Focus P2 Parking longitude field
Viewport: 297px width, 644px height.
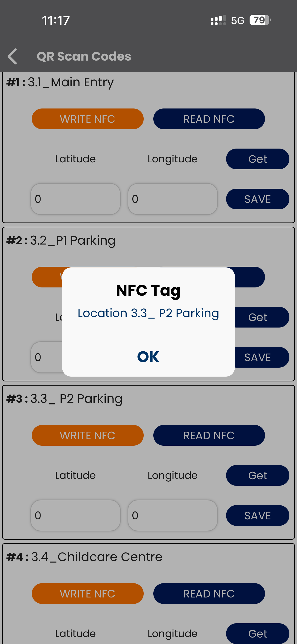pyautogui.click(x=172, y=515)
